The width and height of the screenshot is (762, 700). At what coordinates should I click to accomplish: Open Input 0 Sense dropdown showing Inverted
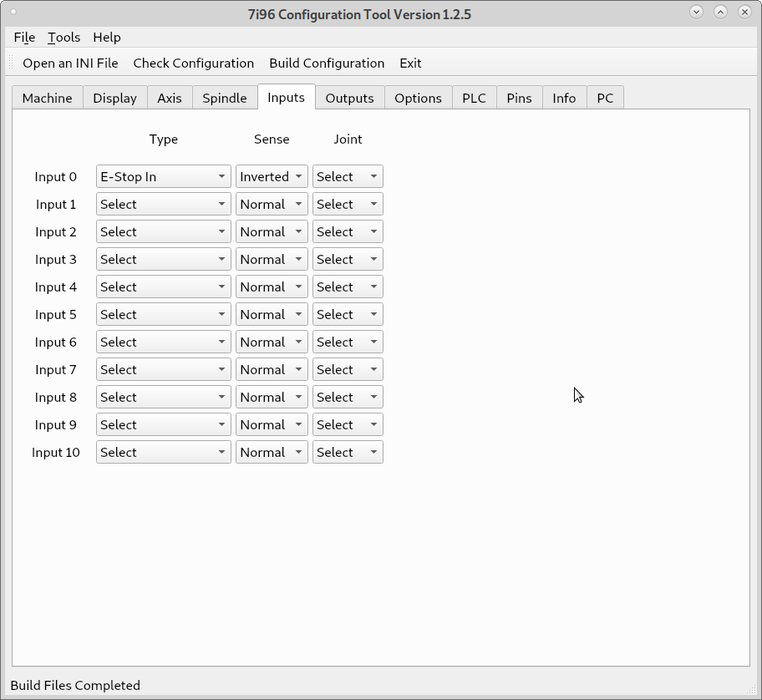tap(272, 176)
